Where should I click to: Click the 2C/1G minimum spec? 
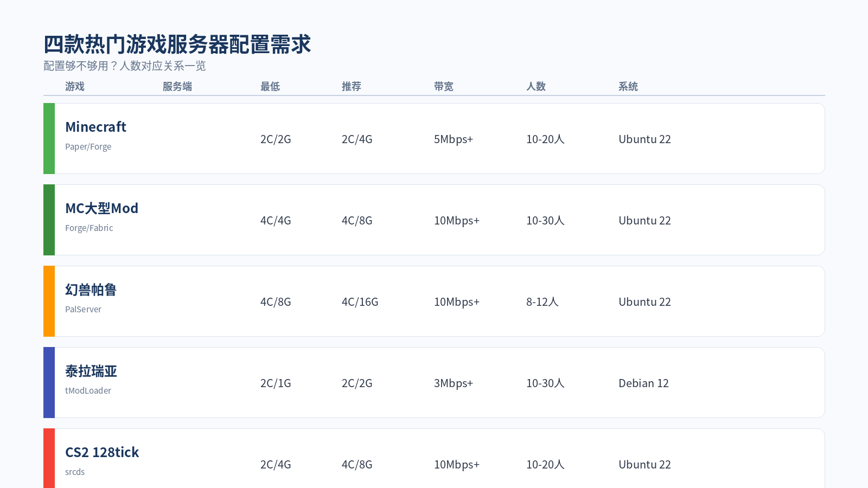point(276,383)
